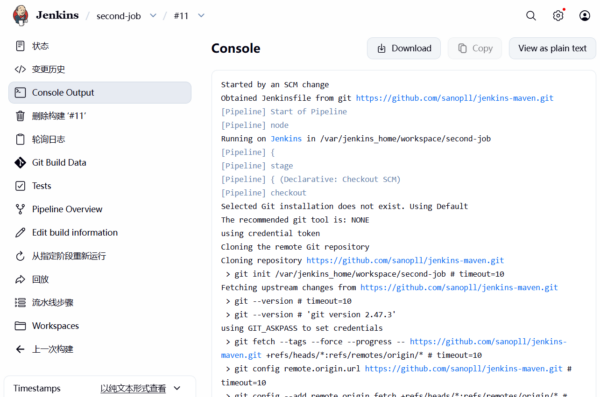The width and height of the screenshot is (600, 397).
Task: Click the download icon in the Download button
Action: (382, 48)
